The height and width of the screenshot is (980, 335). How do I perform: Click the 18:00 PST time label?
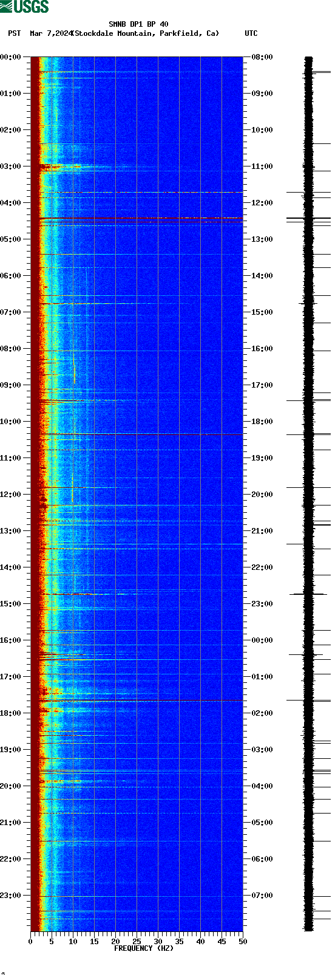click(x=11, y=713)
